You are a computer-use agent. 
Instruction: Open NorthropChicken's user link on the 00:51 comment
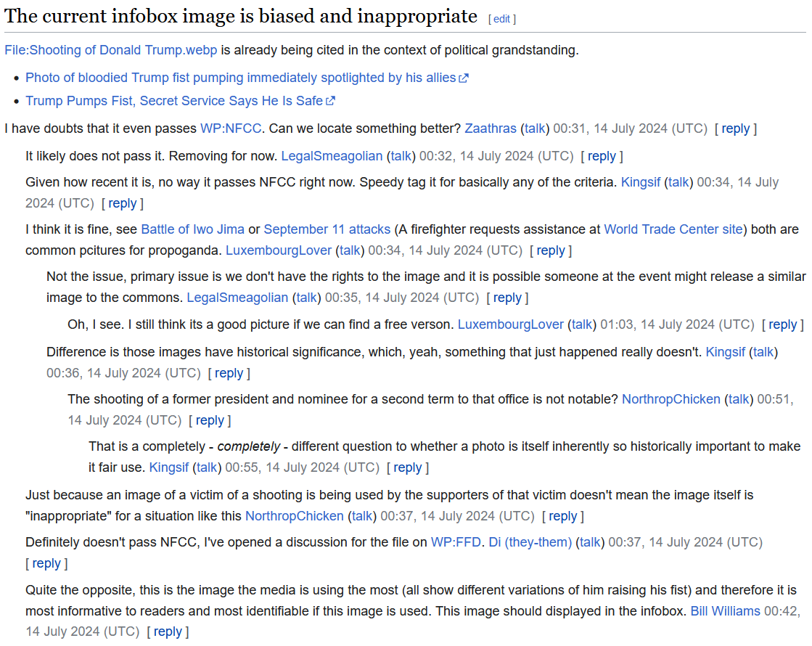coord(671,399)
